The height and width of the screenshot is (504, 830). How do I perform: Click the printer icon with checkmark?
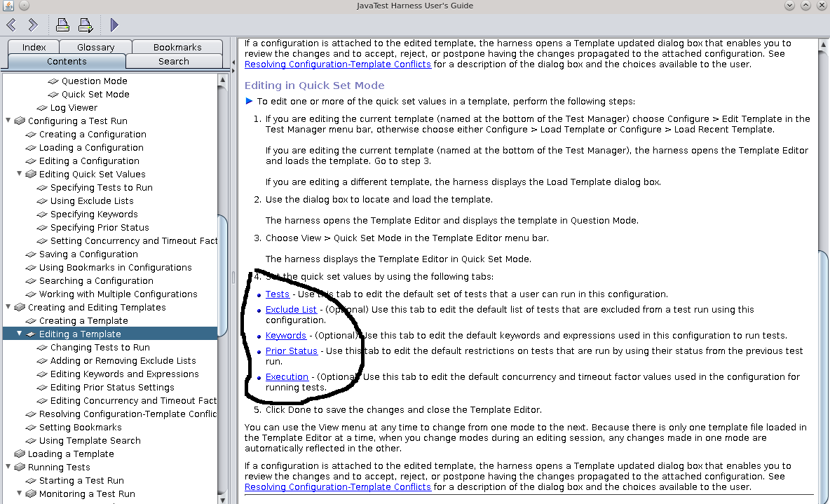click(86, 25)
